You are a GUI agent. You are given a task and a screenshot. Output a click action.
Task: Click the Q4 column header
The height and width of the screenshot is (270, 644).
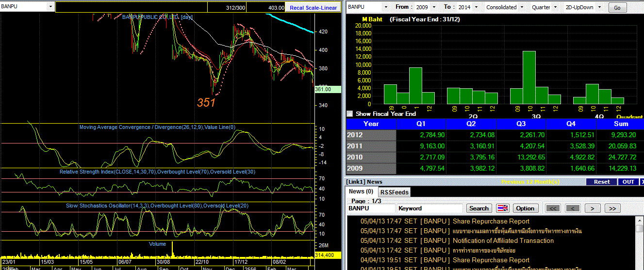click(571, 124)
